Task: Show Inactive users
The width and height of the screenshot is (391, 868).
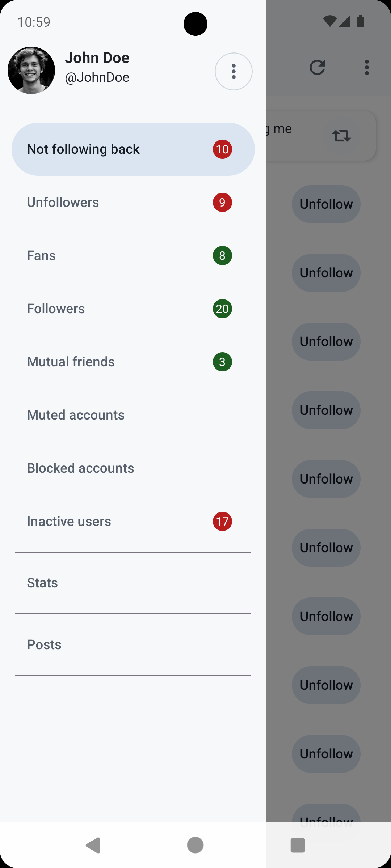Action: [x=133, y=521]
